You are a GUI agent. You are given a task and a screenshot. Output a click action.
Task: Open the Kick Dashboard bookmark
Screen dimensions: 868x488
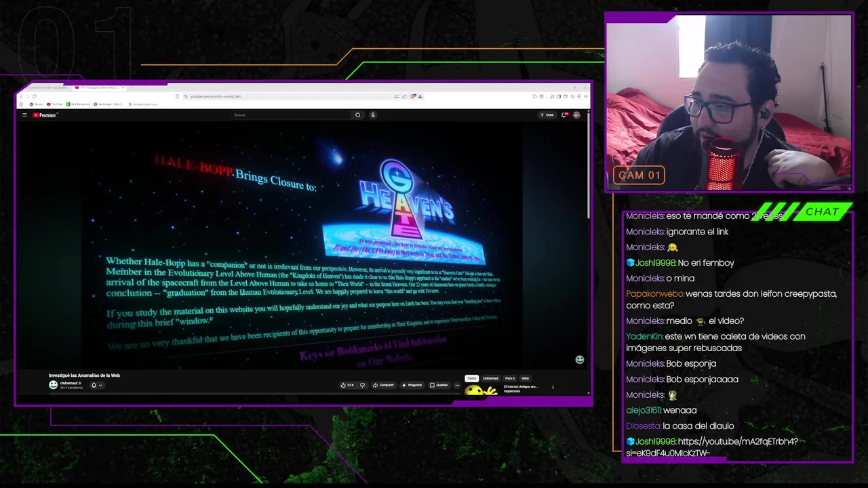pyautogui.click(x=78, y=104)
